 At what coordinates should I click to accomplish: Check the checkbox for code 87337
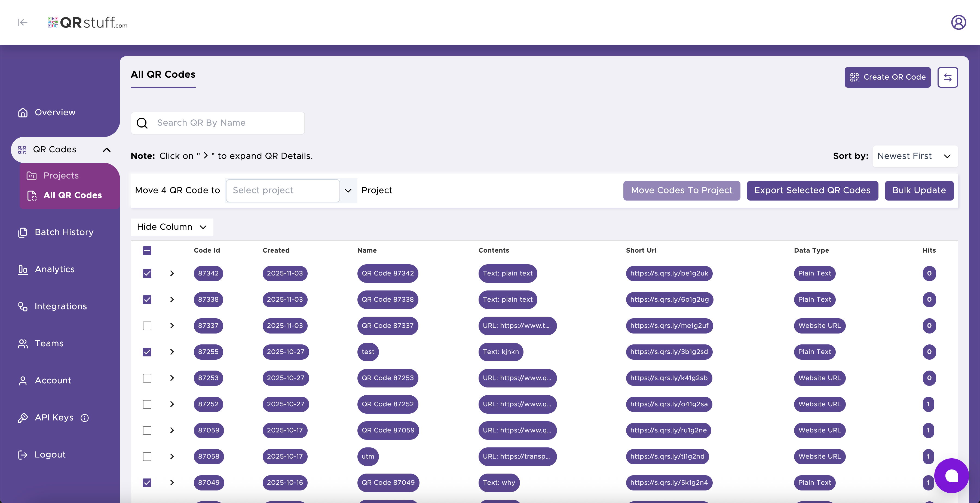point(147,326)
